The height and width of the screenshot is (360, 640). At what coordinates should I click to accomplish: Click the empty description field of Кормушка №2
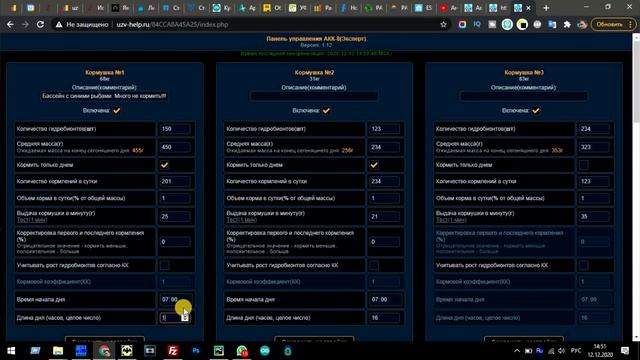[x=314, y=96]
